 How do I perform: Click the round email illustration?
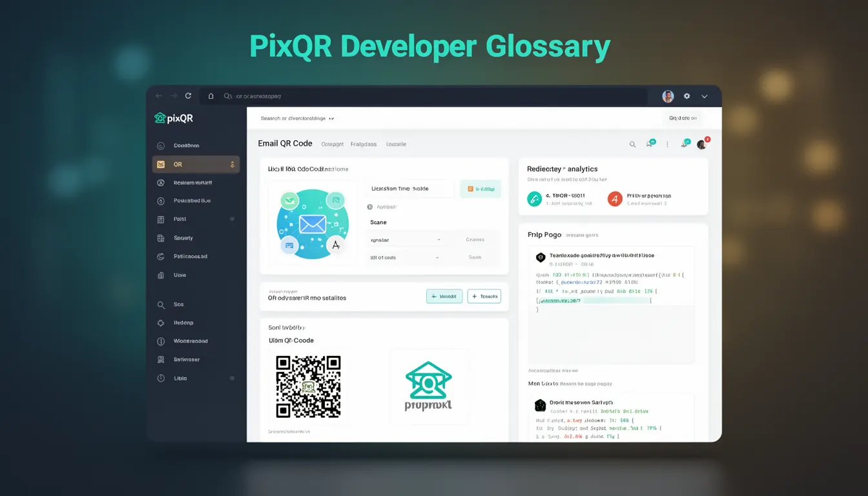click(x=313, y=224)
